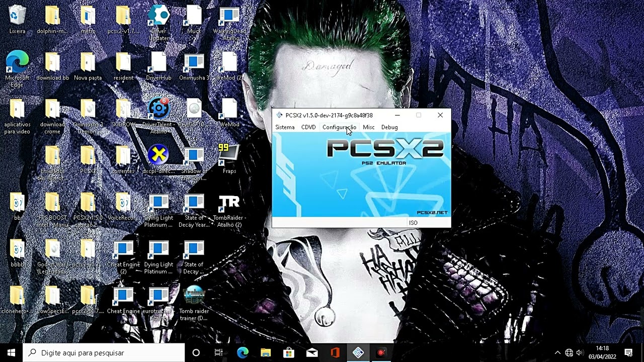Select the aplicativos para video folder
Viewport: 644px width, 362px height.
17,116
